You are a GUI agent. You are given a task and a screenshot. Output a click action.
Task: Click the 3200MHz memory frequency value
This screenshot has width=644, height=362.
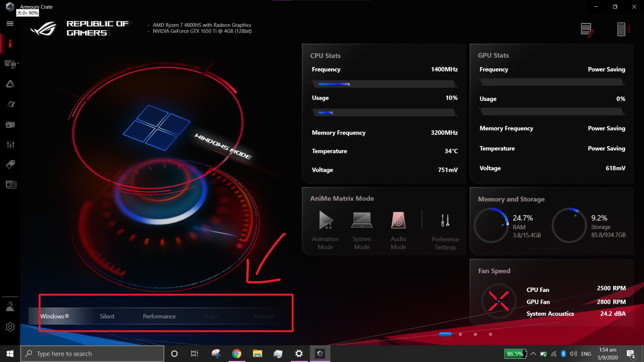pos(444,133)
